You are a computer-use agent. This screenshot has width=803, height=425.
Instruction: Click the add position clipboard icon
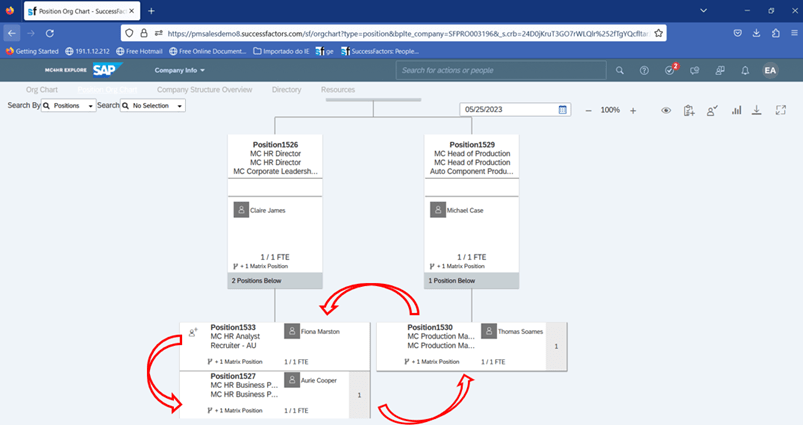point(689,110)
